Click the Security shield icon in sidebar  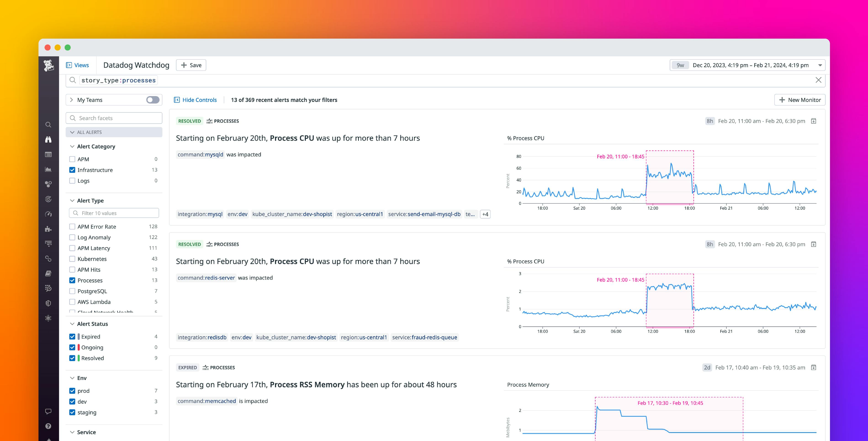[x=48, y=303]
